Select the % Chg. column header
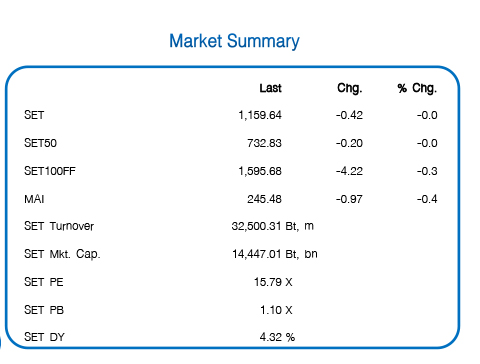 [x=417, y=88]
